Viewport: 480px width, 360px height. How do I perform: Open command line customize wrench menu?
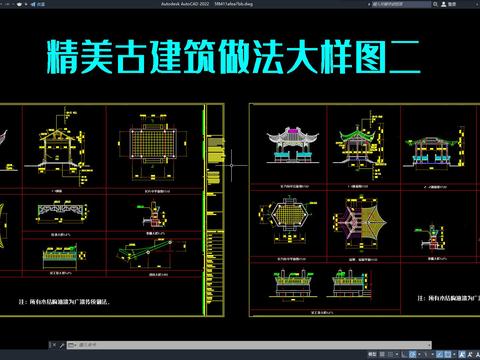coord(62,345)
